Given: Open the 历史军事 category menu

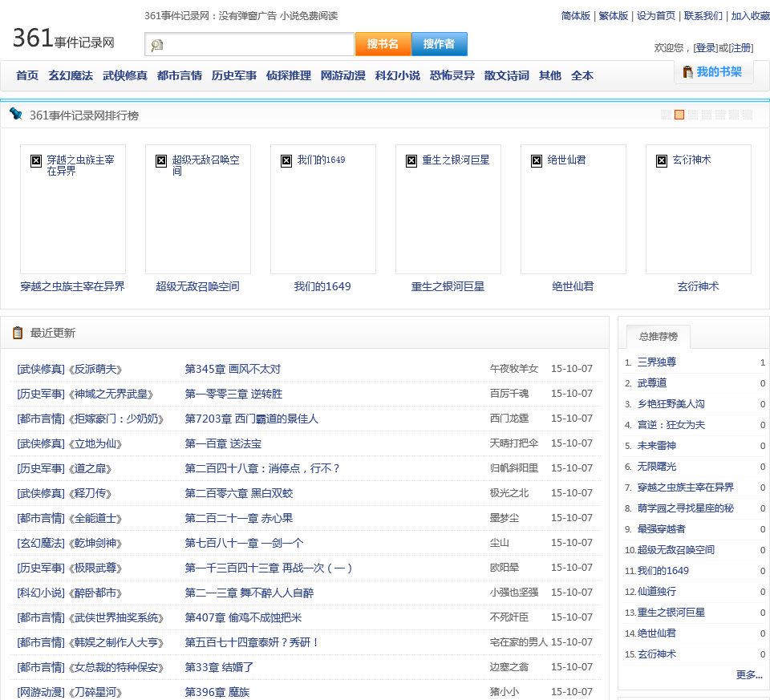Looking at the screenshot, I should click(x=234, y=75).
